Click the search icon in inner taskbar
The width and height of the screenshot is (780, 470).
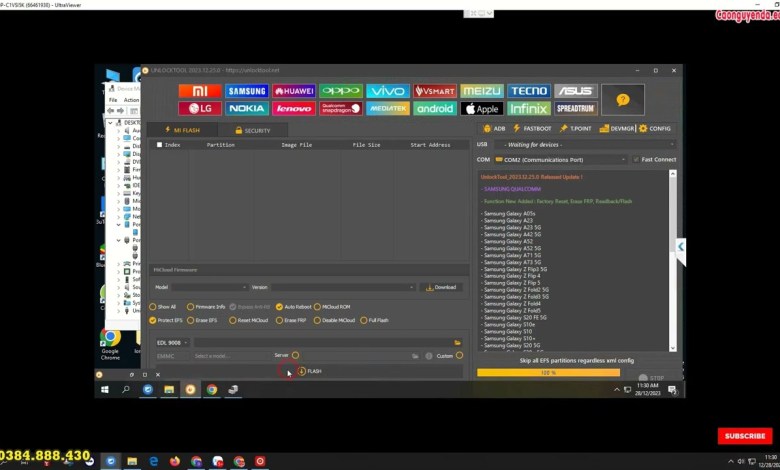126,389
